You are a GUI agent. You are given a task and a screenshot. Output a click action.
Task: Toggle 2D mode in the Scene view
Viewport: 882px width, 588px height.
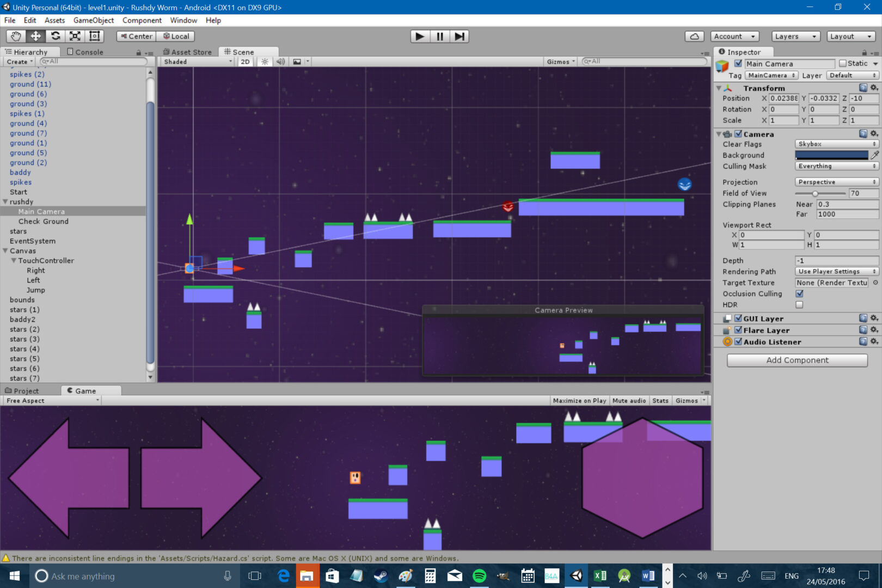click(245, 61)
